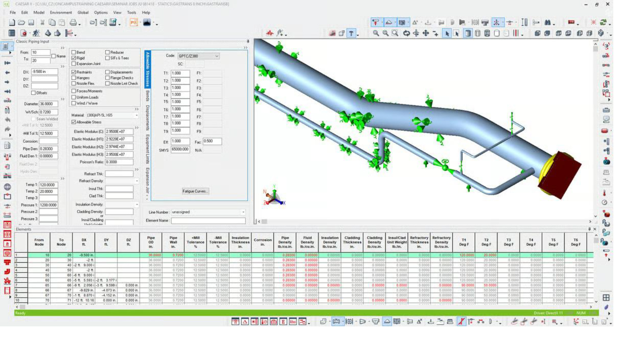644x337 pixels.
Task: Open an existing file with folder icon
Action: [x=21, y=23]
